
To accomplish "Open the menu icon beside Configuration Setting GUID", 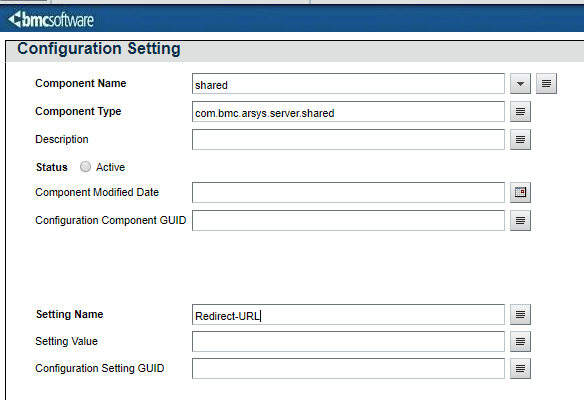I will (520, 368).
